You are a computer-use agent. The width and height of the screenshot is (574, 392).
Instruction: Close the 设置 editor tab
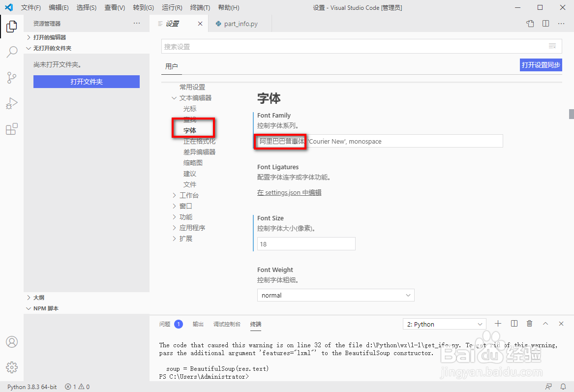pos(200,24)
